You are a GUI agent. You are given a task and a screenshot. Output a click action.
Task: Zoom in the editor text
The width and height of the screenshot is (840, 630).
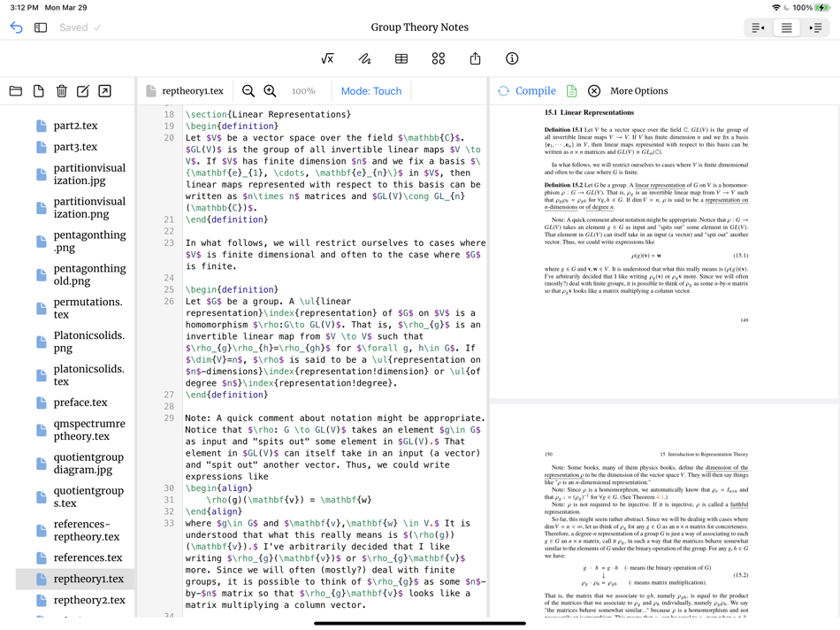point(270,91)
